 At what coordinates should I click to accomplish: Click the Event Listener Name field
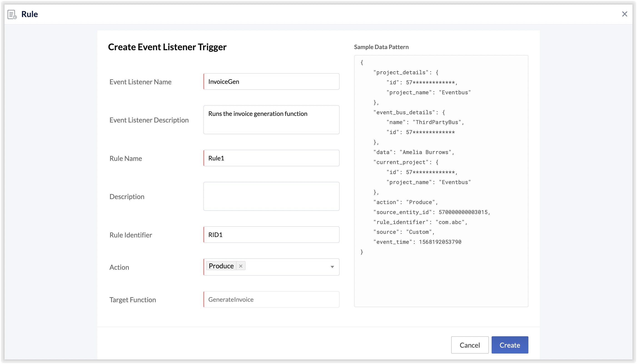(x=271, y=82)
